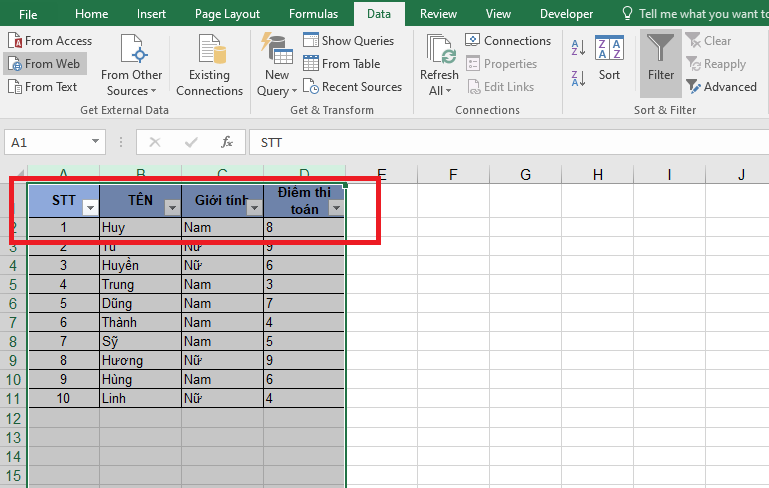Click the From Text import icon

point(15,87)
